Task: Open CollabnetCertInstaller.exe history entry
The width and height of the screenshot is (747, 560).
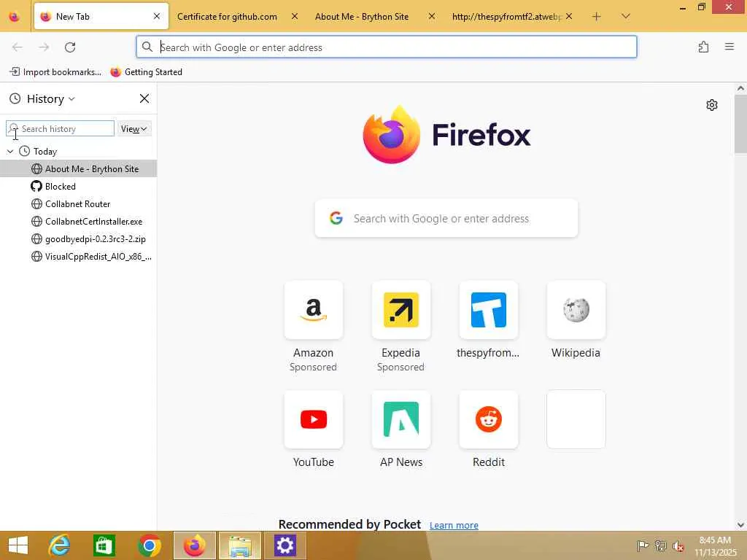Action: coord(79,222)
